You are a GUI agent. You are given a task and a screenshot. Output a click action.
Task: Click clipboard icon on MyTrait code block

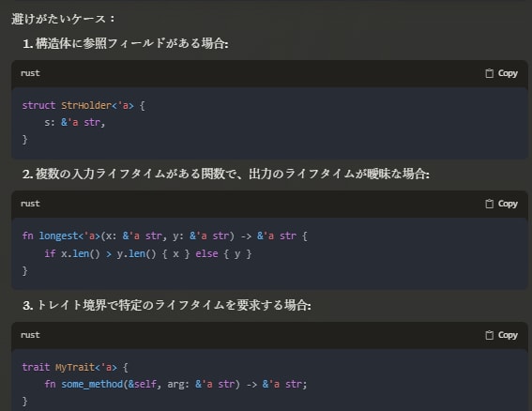[489, 335]
